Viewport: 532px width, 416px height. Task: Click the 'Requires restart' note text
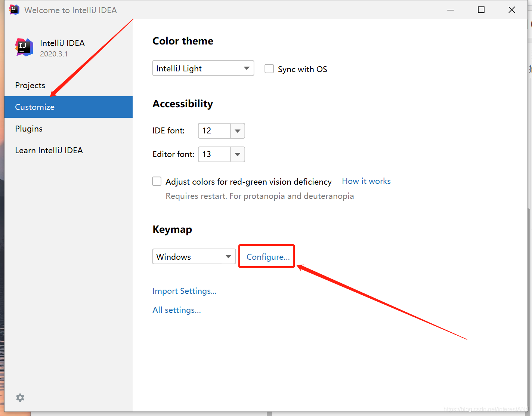[x=260, y=196]
